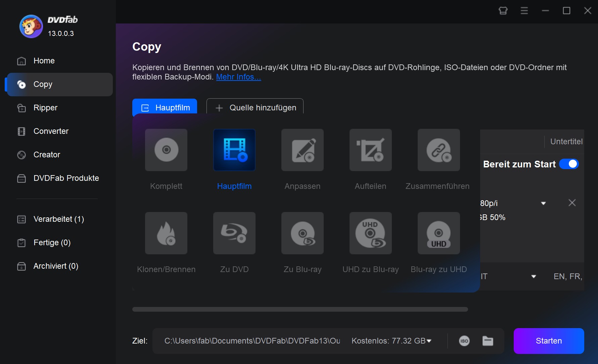This screenshot has width=598, height=364.
Task: Open the Creator module
Action: (x=60, y=155)
